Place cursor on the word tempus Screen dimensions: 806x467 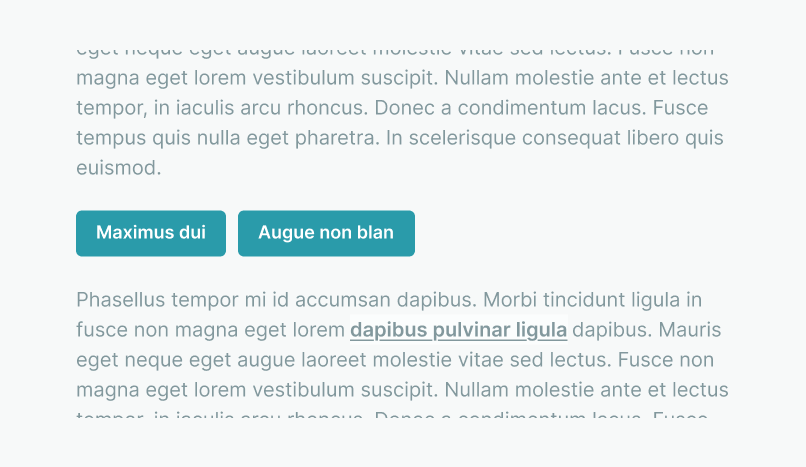pyautogui.click(x=108, y=138)
